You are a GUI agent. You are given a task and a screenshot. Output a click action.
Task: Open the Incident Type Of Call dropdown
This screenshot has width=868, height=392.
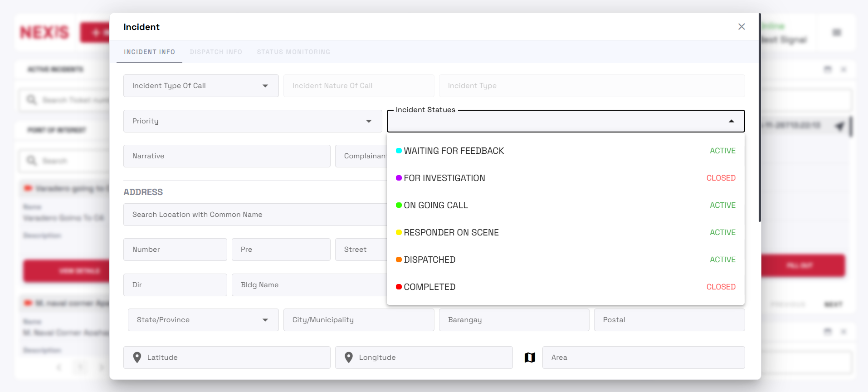coord(201,86)
